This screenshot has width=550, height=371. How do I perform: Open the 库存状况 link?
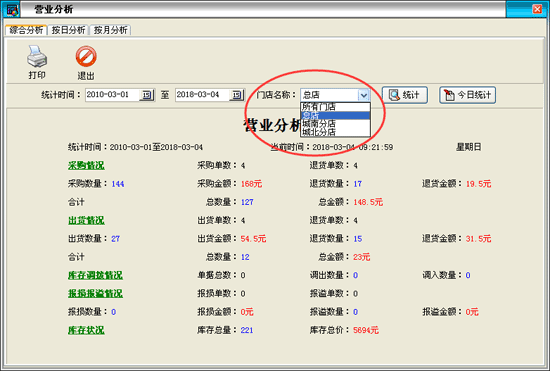point(86,330)
